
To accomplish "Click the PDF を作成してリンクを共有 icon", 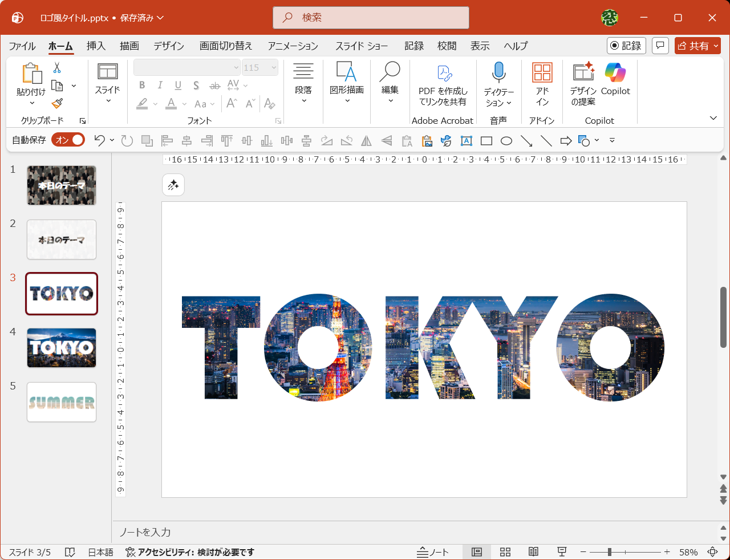I will 443,74.
